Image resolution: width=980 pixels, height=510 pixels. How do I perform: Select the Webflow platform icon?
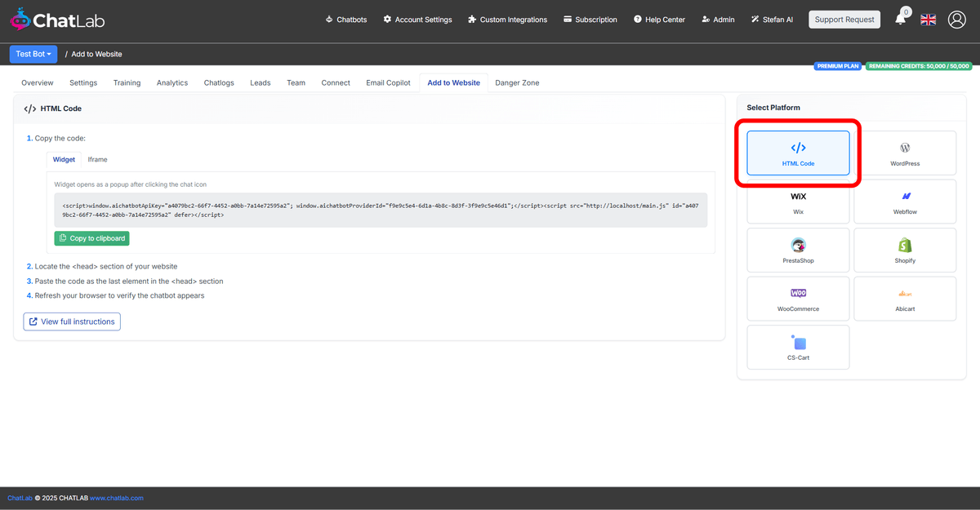(905, 201)
